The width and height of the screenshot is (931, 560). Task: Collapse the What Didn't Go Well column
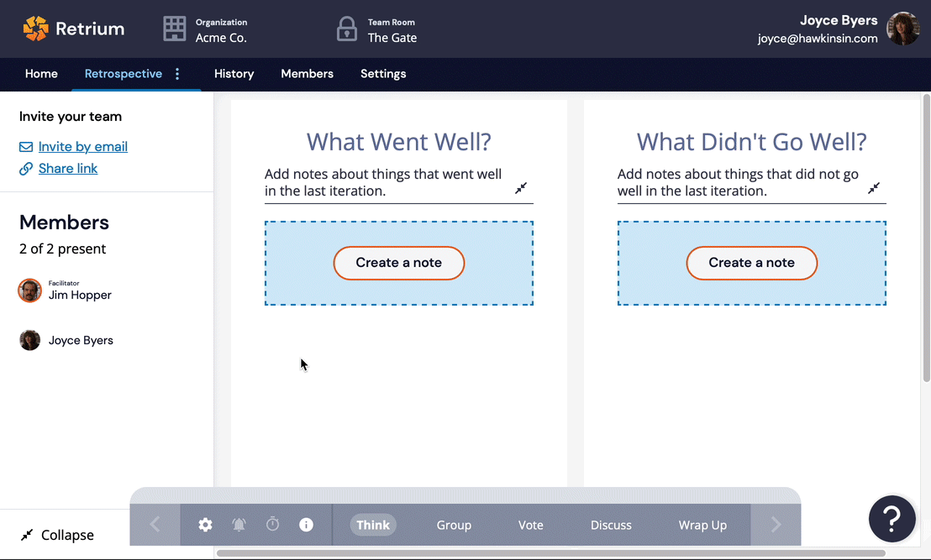click(x=874, y=188)
